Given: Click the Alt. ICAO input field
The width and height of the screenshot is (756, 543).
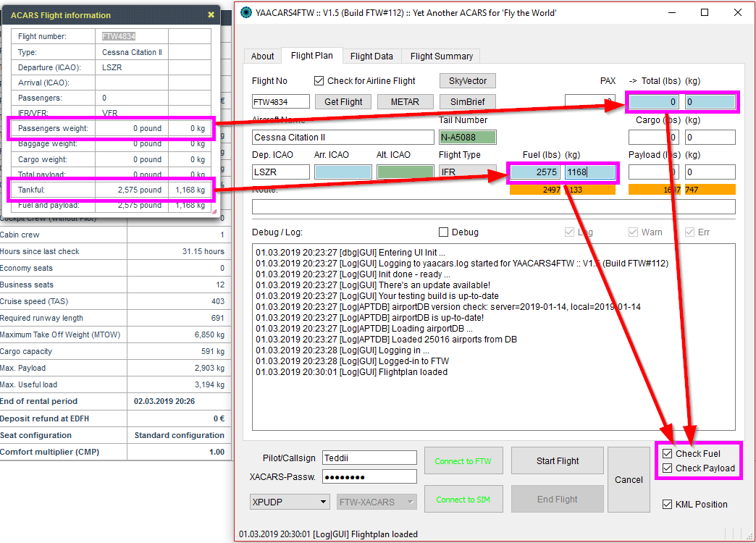Looking at the screenshot, I should point(405,172).
